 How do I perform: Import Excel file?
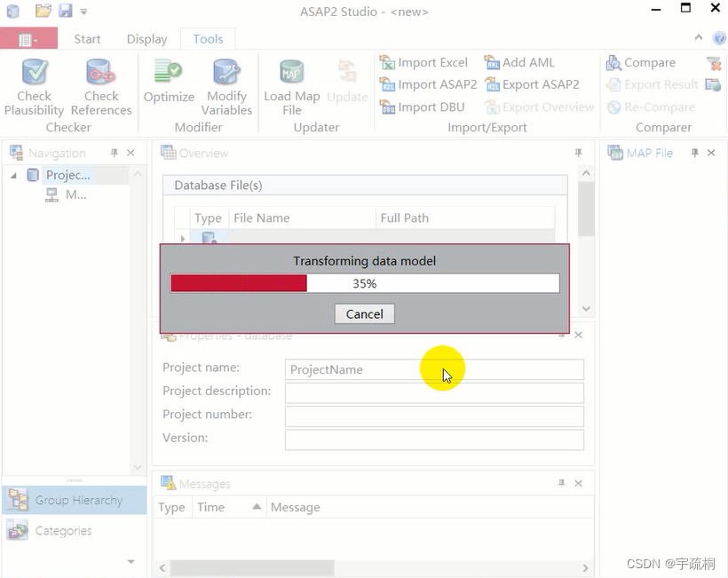(x=423, y=62)
